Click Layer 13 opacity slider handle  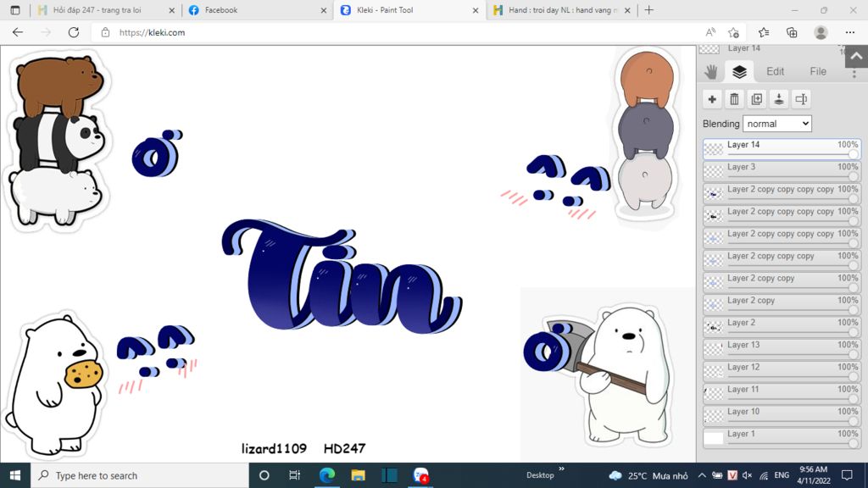point(854,355)
